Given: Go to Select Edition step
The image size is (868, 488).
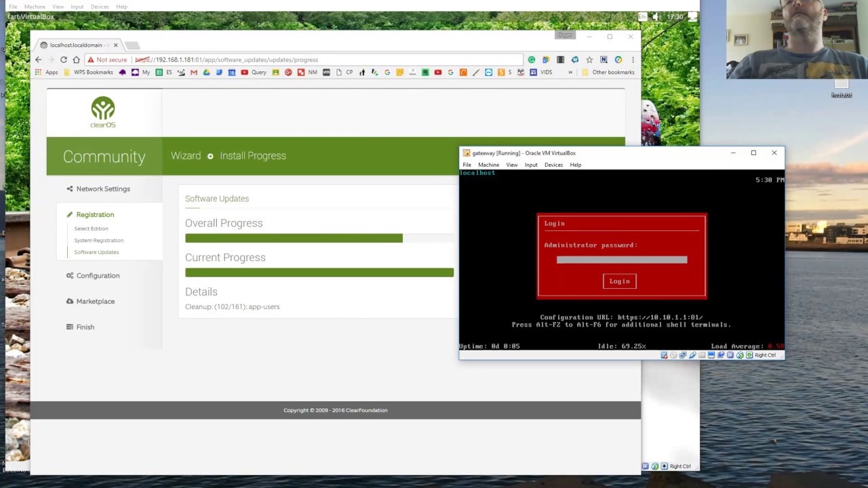Looking at the screenshot, I should click(x=91, y=229).
